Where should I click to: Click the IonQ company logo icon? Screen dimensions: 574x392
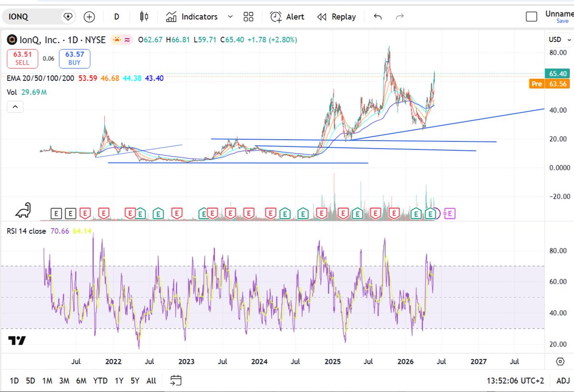point(11,40)
